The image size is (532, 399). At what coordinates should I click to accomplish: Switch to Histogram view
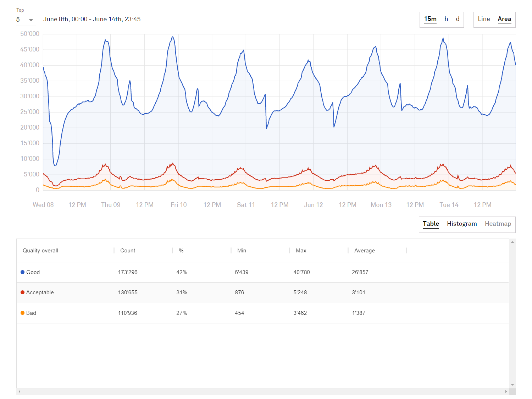pos(461,224)
